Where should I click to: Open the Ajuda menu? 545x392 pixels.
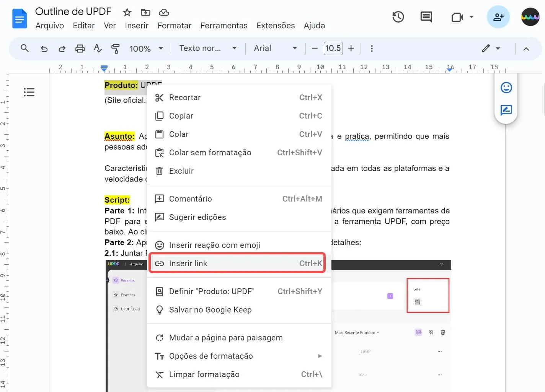(x=314, y=26)
